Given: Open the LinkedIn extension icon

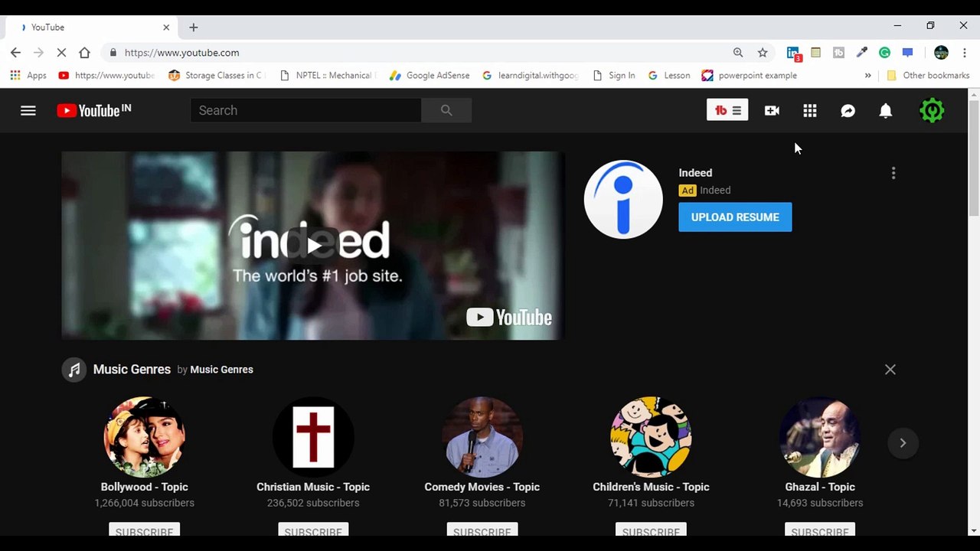Looking at the screenshot, I should click(794, 53).
